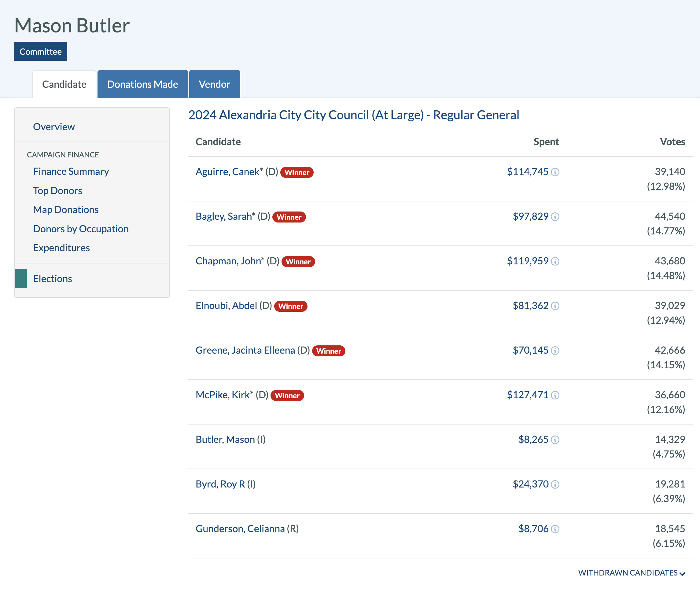
Task: Click info icon next to $8,706
Action: tap(555, 529)
